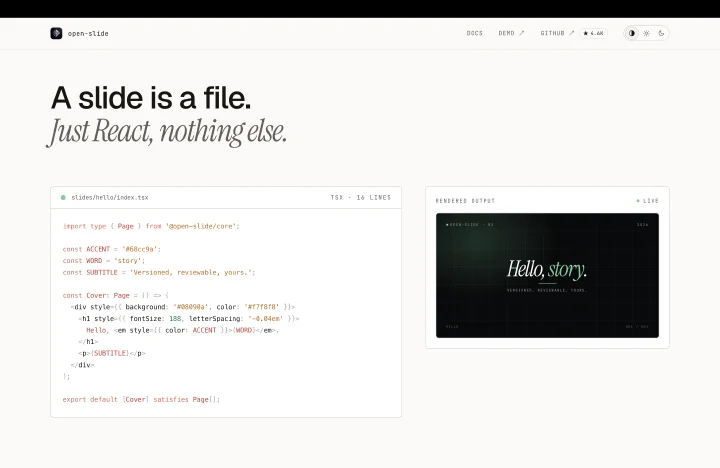Click the external arrow beside DEMO
720x468 pixels.
pos(522,33)
